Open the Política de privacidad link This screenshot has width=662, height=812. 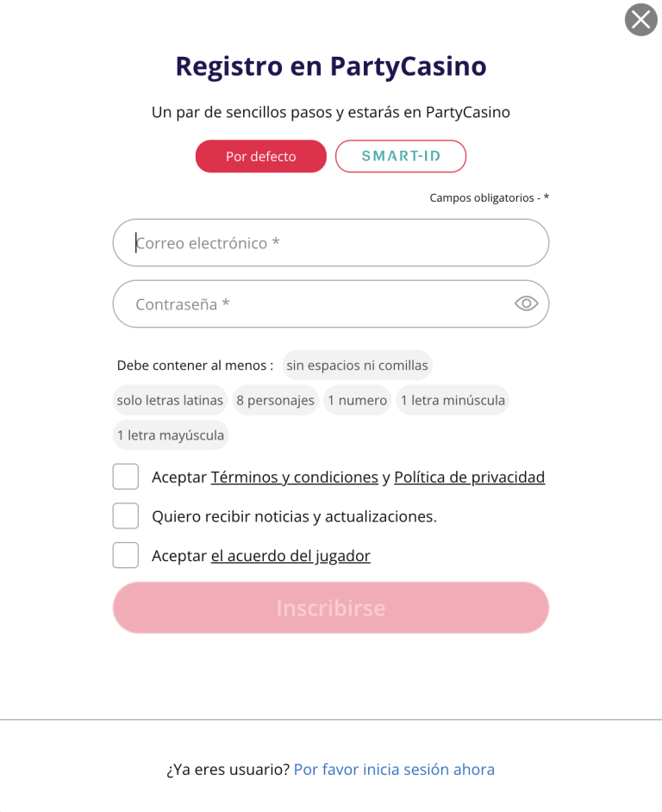click(x=470, y=477)
